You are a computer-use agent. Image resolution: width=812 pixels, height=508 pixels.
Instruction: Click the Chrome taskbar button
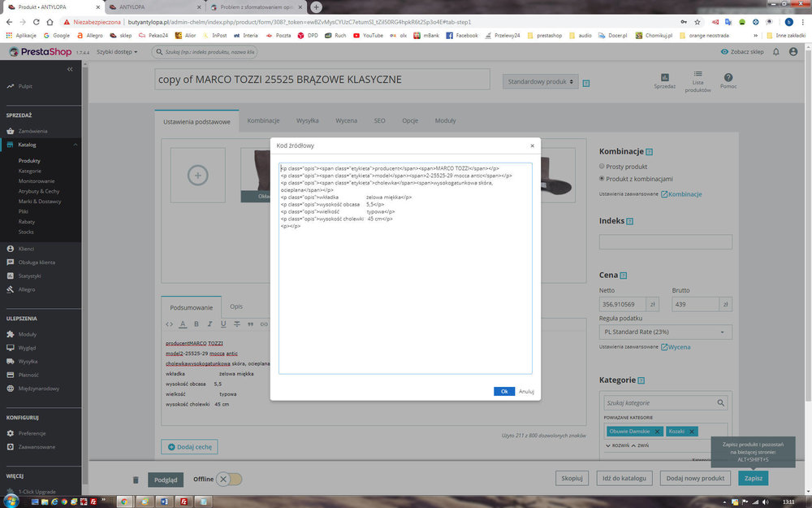pos(124,501)
